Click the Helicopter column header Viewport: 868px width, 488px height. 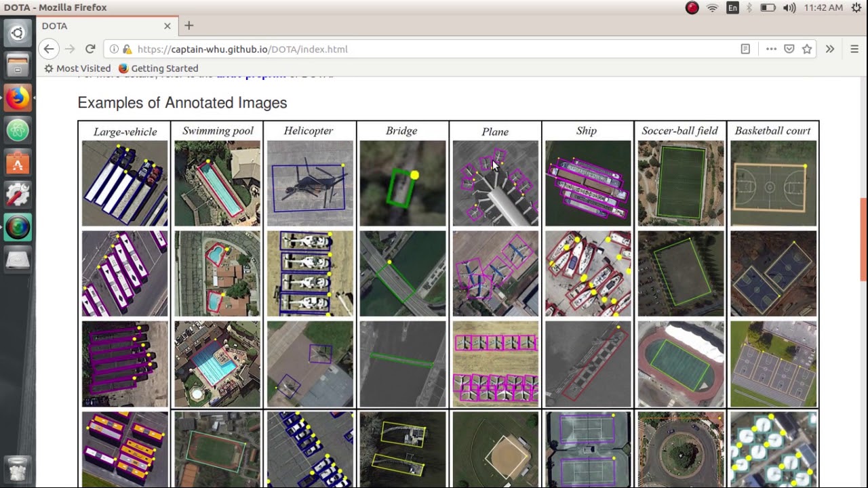pos(309,131)
